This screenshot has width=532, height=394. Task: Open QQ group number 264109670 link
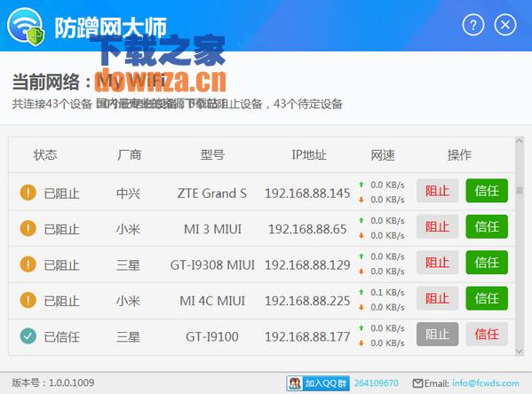coord(376,383)
